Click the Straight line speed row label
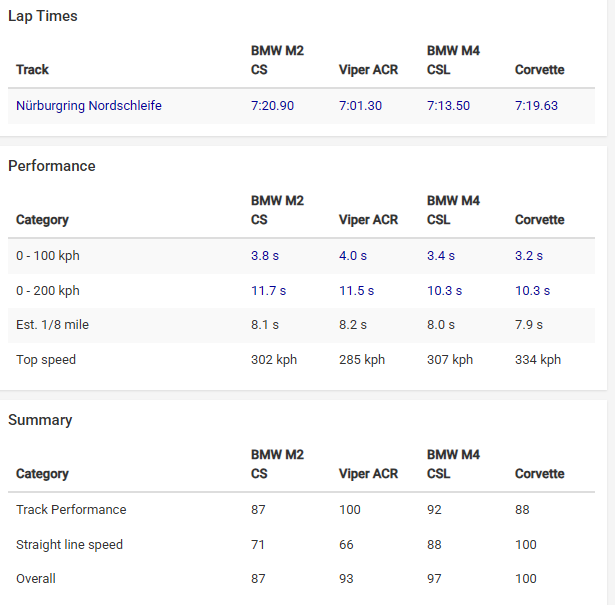 69,545
